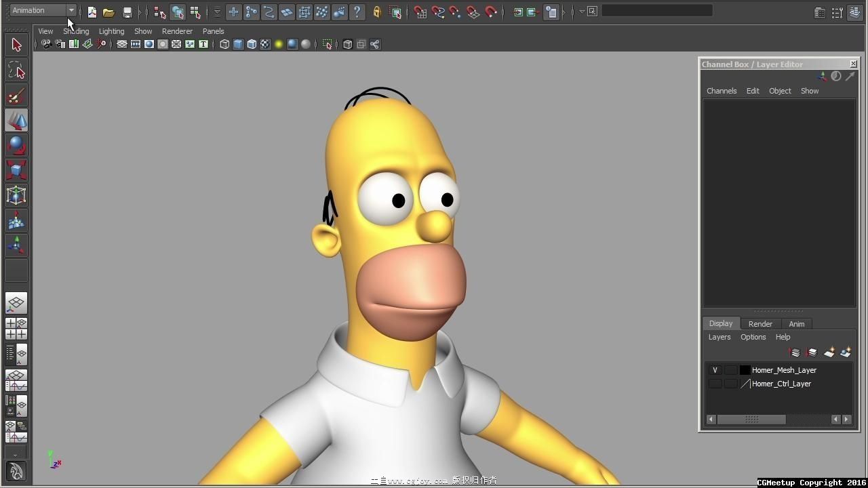Screen dimensions: 868x488
Task: Open the Layers menu
Action: tap(719, 337)
